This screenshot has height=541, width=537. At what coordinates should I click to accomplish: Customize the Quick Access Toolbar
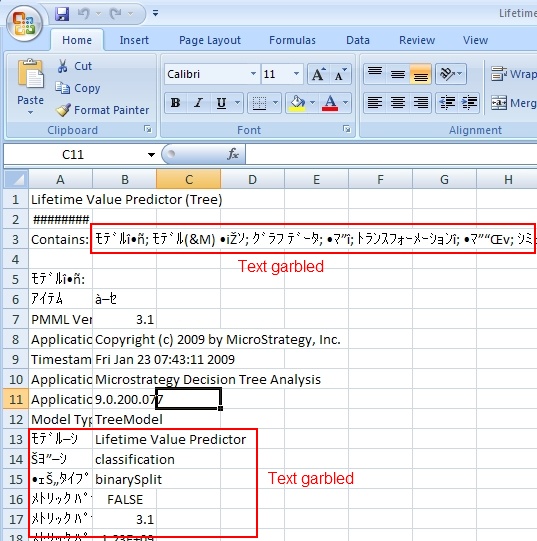pyautogui.click(x=156, y=13)
